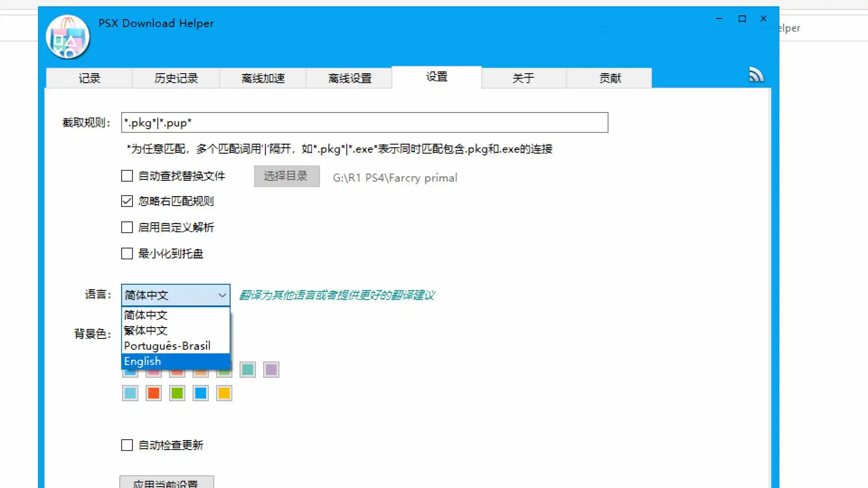Select the green background swatch

click(x=177, y=393)
